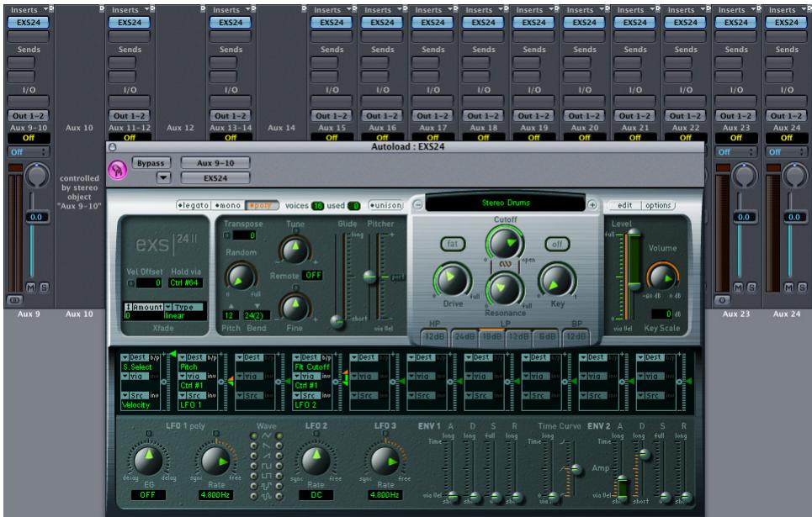Image resolution: width=812 pixels, height=517 pixels.
Task: Click the cutoff-resonance chain link icon
Action: point(505,265)
